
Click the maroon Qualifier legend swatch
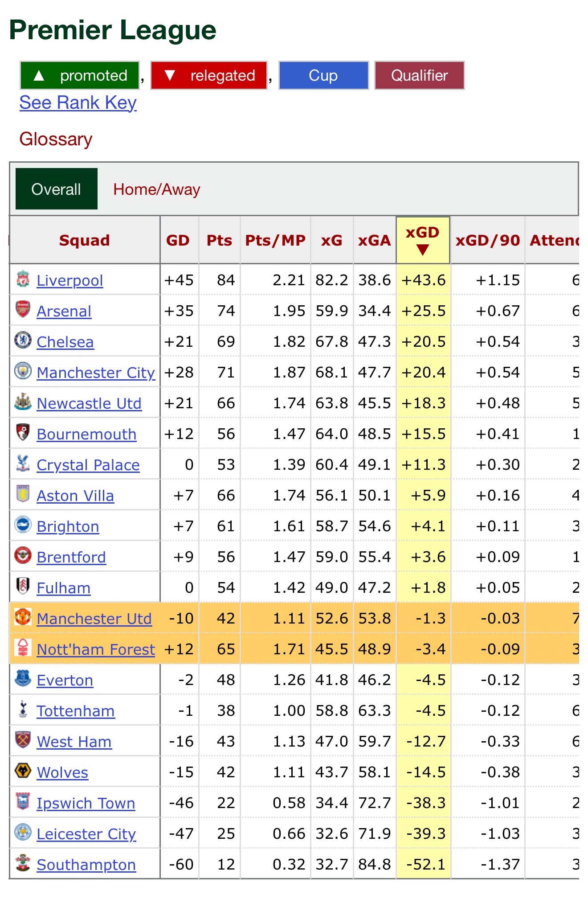click(420, 75)
